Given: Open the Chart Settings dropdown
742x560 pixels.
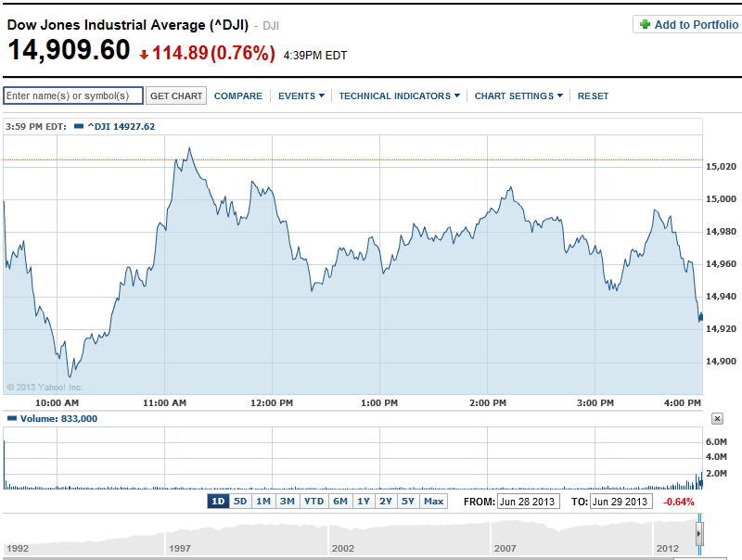Looking at the screenshot, I should click(518, 96).
